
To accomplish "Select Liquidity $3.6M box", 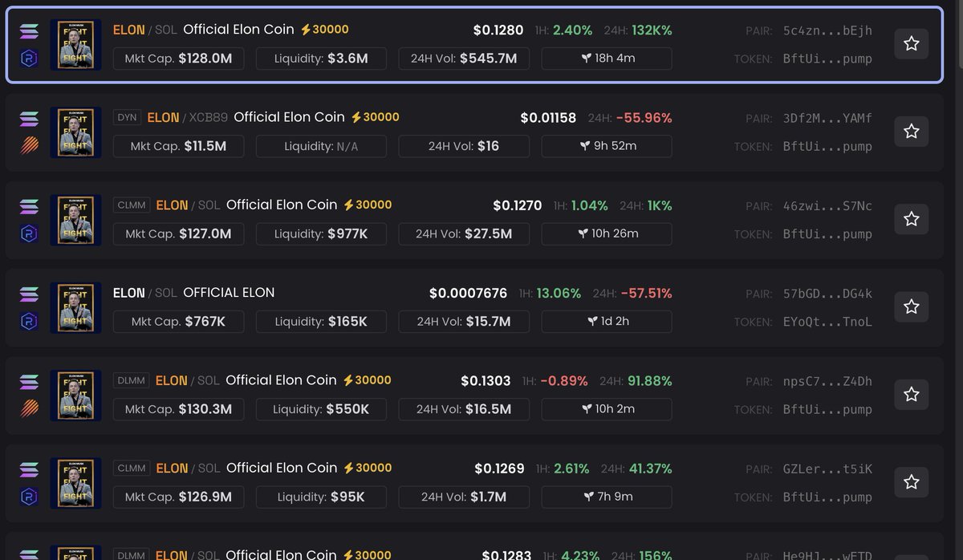I will coord(321,59).
